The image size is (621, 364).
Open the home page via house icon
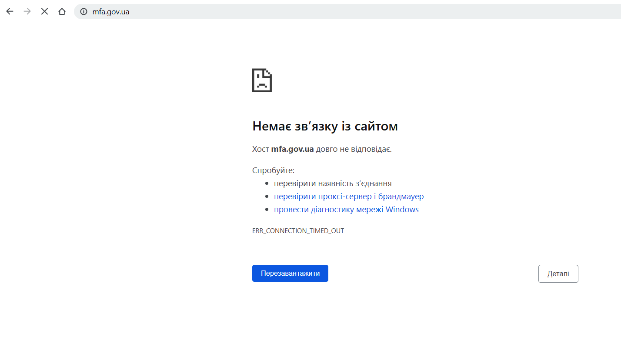coord(62,11)
